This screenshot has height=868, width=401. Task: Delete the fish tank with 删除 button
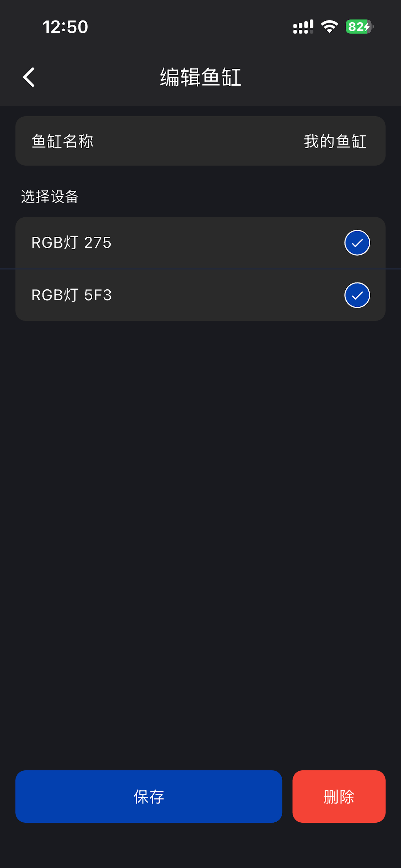point(339,797)
